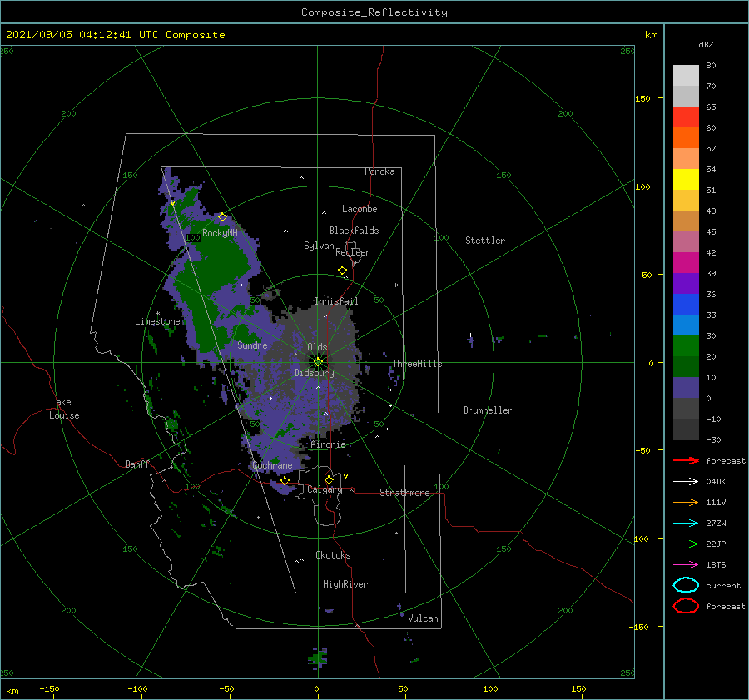Click the cyan 27ZW arrow icon
The image size is (749, 700).
coord(686,524)
